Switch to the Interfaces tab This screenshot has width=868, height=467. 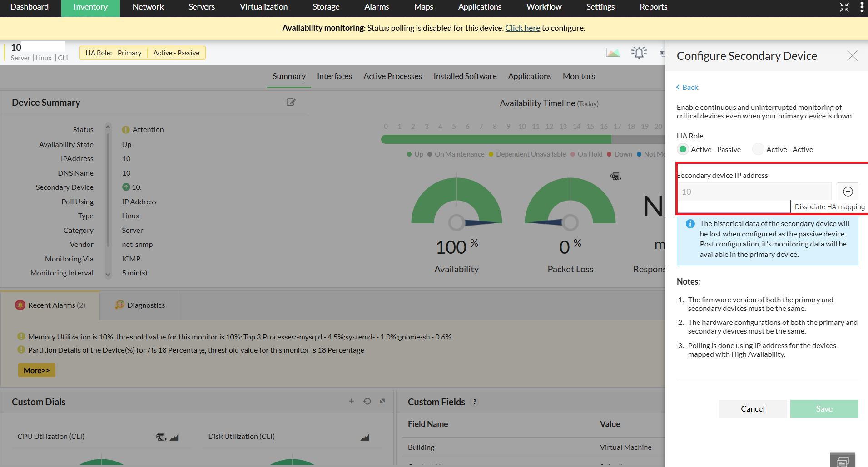coord(334,76)
